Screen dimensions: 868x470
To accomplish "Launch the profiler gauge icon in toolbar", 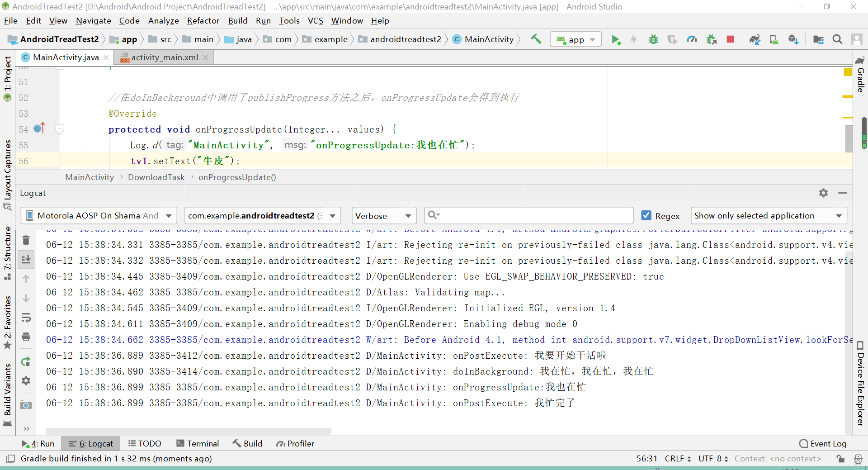I will pyautogui.click(x=692, y=39).
